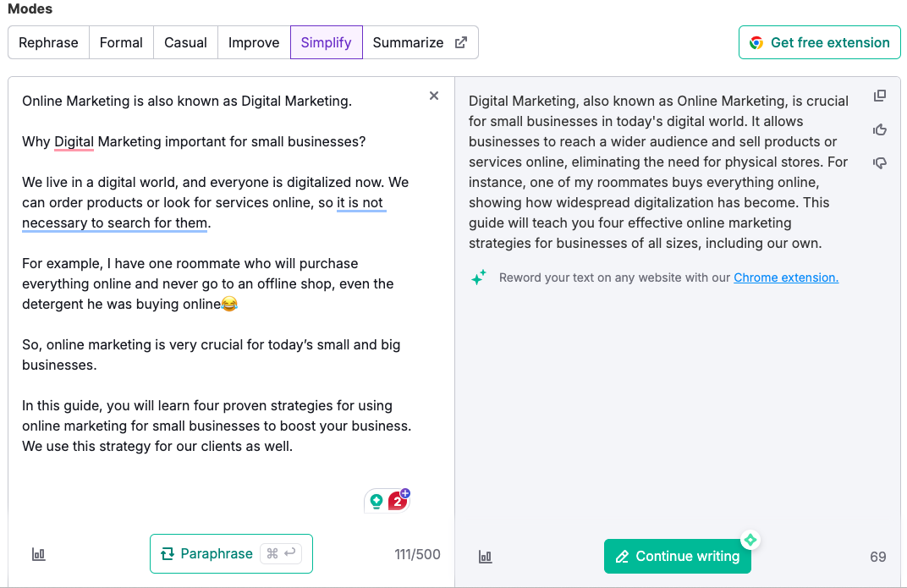Give thumbs down on the paraphrase result
Viewport: 907px width, 588px height.
(879, 162)
